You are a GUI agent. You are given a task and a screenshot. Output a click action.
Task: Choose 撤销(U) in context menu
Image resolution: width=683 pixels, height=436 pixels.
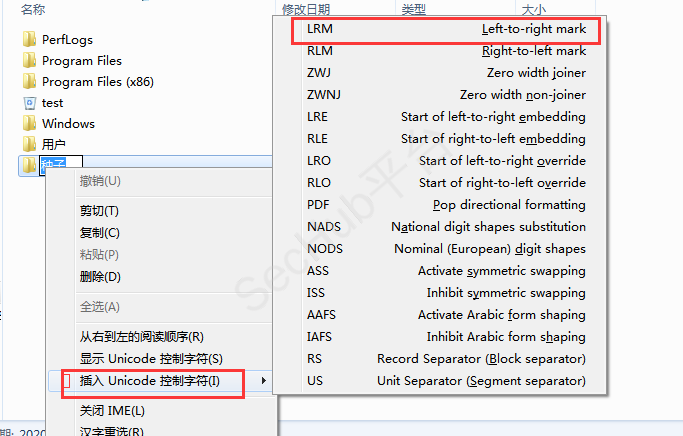pos(161,181)
